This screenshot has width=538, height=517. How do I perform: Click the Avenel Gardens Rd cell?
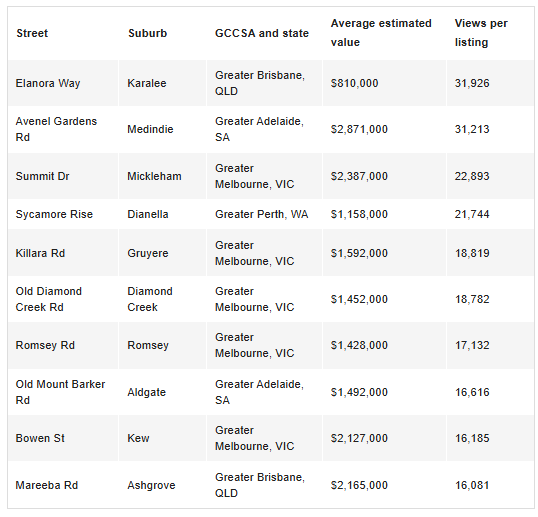[x=56, y=129]
